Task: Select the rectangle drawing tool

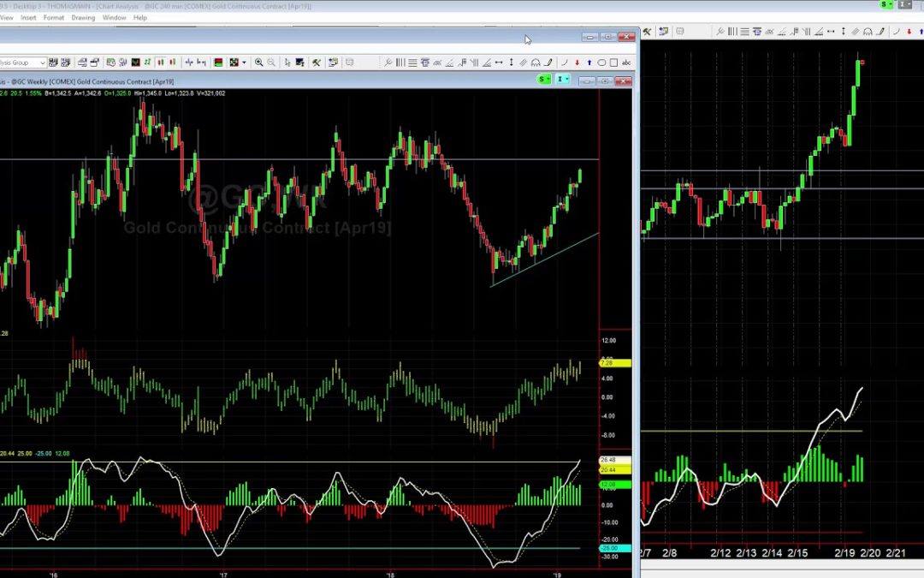Action: click(614, 63)
